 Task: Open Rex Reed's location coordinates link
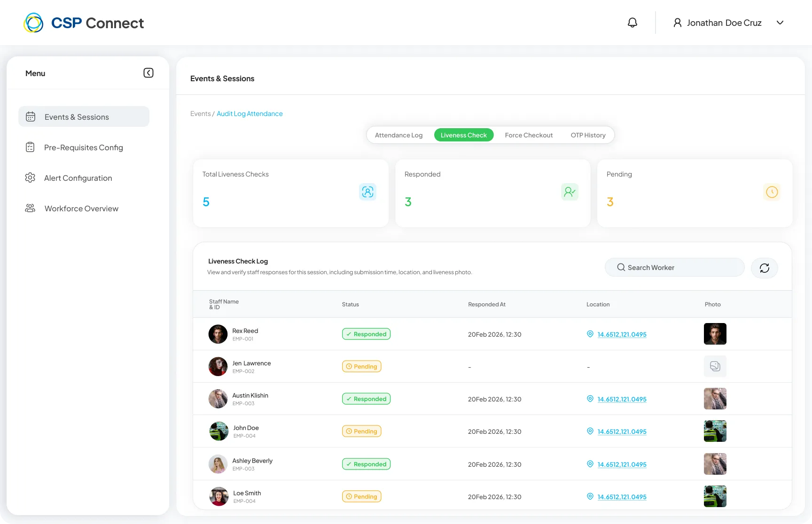coord(622,334)
